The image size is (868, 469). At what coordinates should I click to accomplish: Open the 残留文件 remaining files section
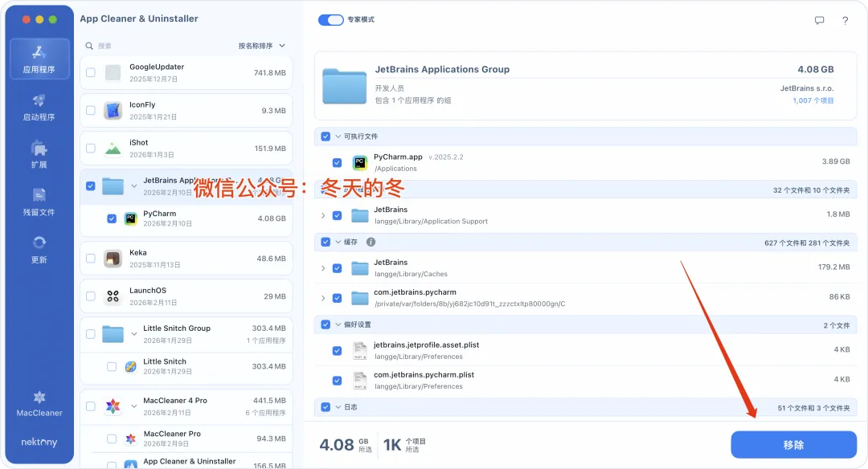point(39,202)
